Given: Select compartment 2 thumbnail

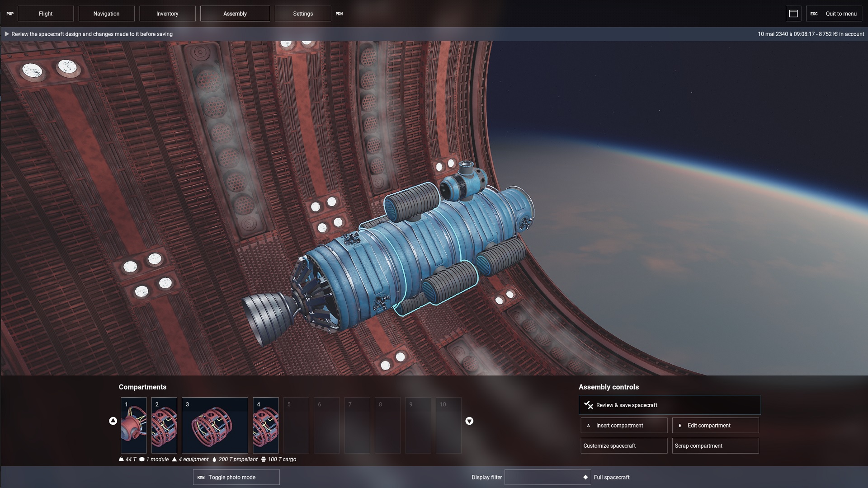Looking at the screenshot, I should [164, 425].
